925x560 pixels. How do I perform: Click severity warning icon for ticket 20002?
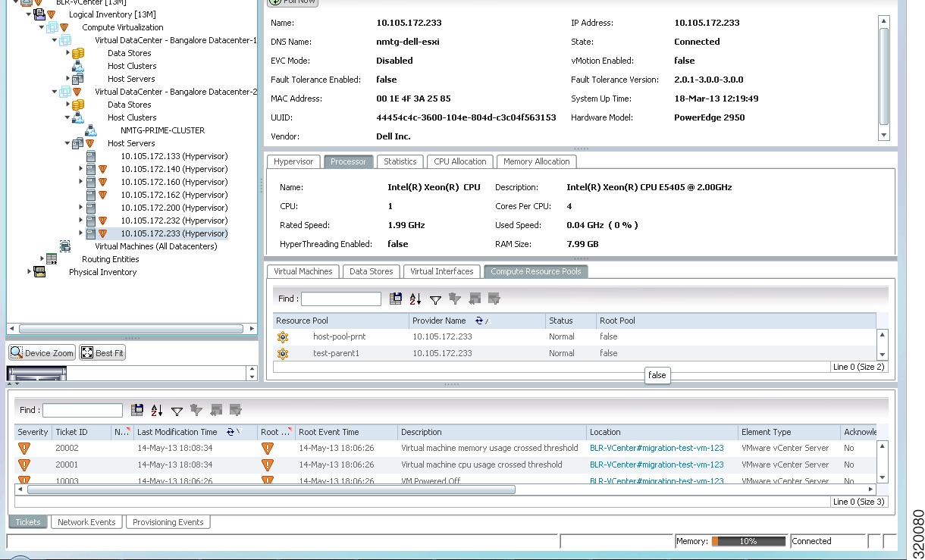point(24,449)
